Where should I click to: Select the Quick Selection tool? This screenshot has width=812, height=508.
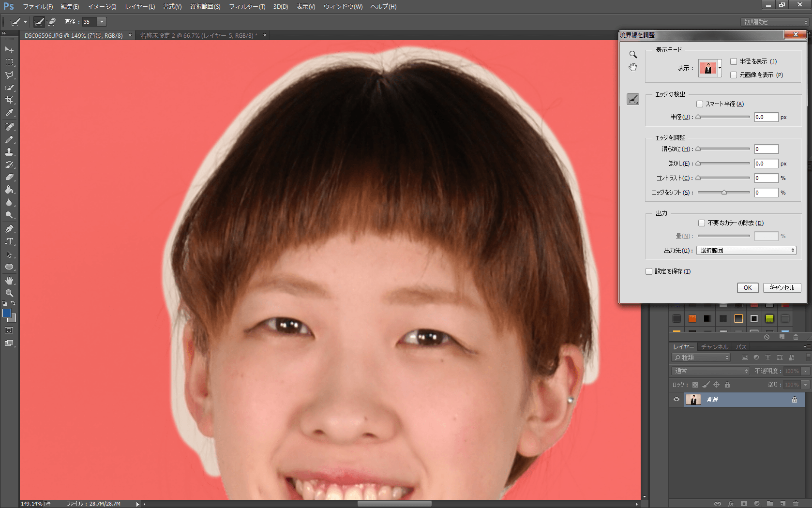[x=9, y=88]
